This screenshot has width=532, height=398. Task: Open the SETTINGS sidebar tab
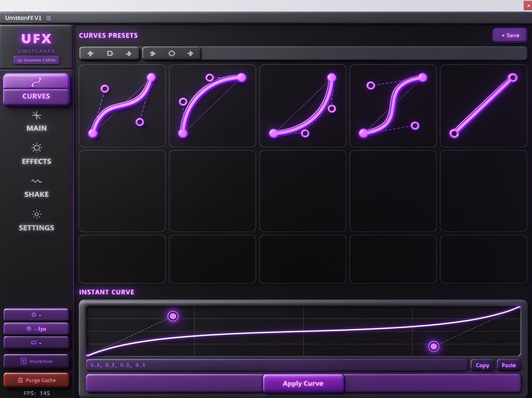click(36, 221)
